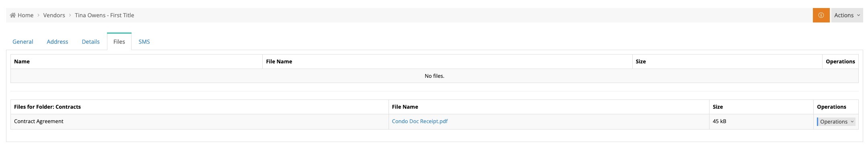Click Tina Owens - First Title breadcrumb
Viewport: 868px width, 152px height.
[x=105, y=15]
